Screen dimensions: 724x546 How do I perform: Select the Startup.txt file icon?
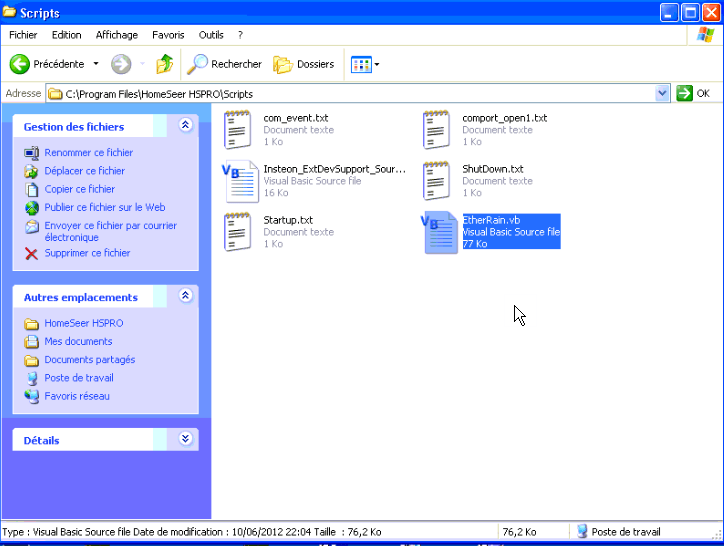[237, 232]
